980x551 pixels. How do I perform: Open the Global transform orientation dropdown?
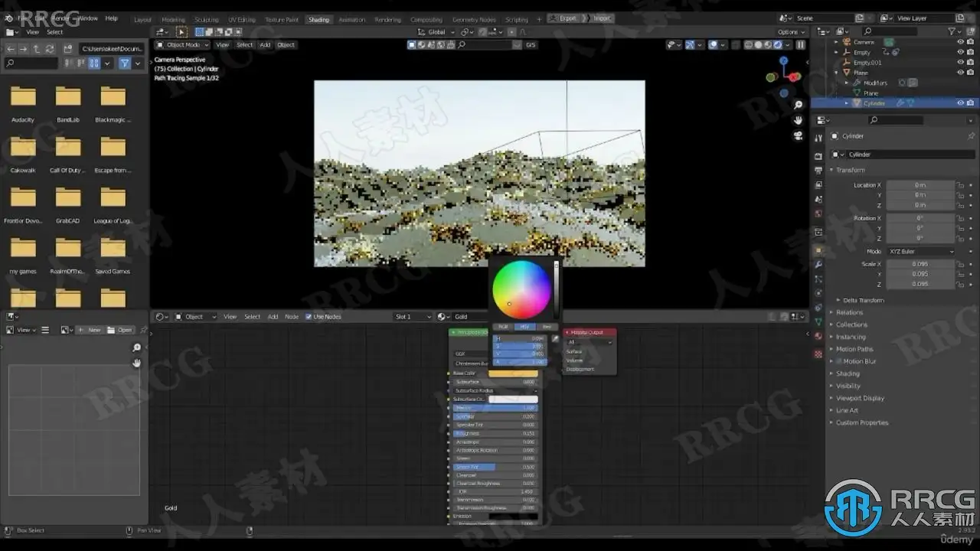436,32
